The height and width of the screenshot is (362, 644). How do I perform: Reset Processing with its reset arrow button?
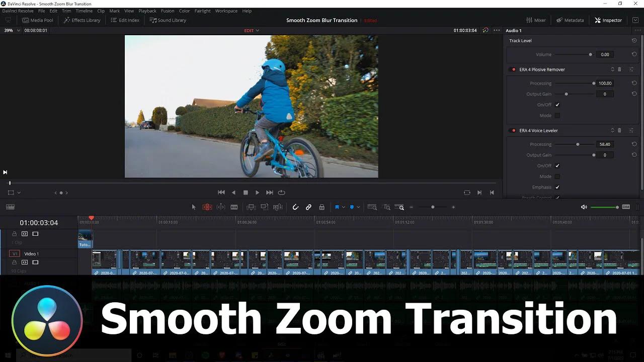(x=634, y=83)
